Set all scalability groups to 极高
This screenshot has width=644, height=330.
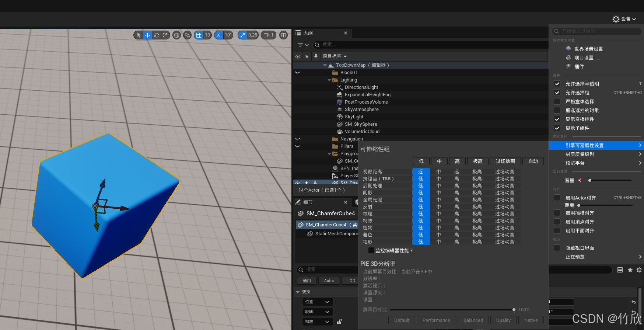[478, 161]
